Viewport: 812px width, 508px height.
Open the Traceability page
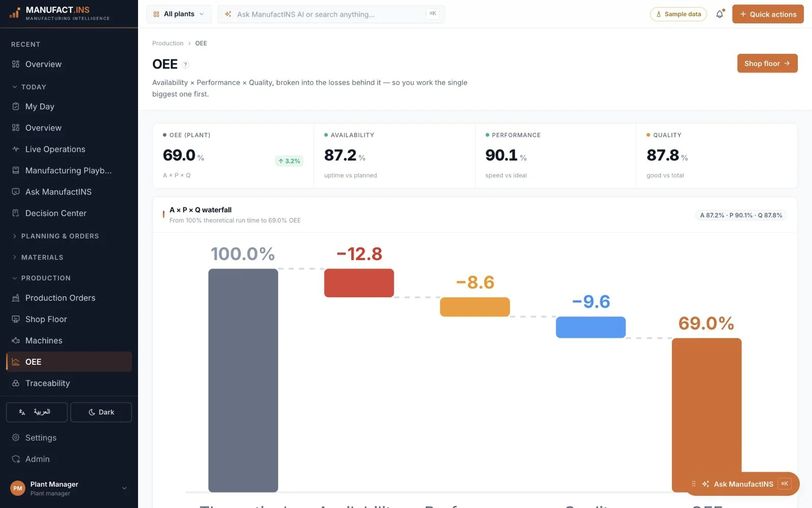click(69, 383)
